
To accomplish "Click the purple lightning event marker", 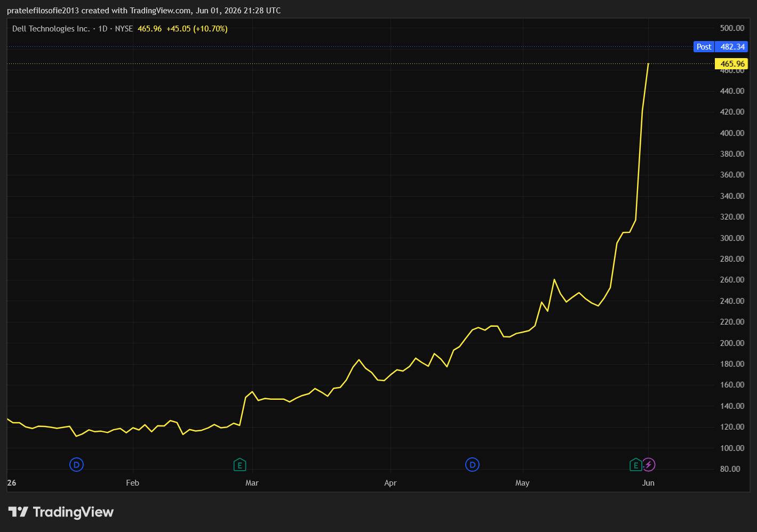I will tap(649, 465).
